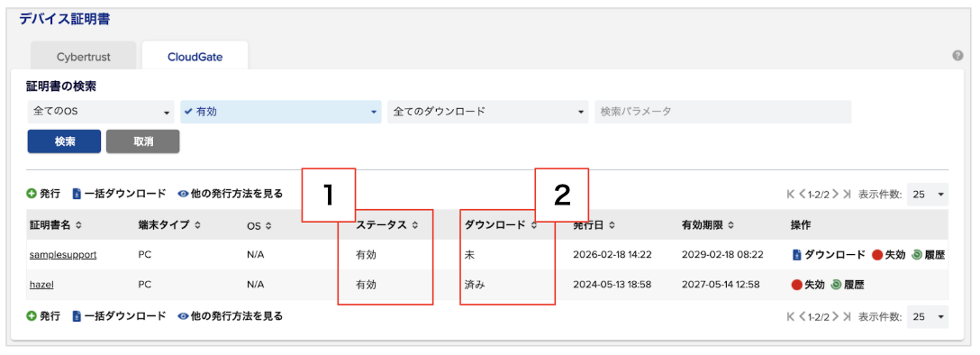Image resolution: width=980 pixels, height=355 pixels.
Task: Open the 全てのOS dropdown
Action: 101,112
